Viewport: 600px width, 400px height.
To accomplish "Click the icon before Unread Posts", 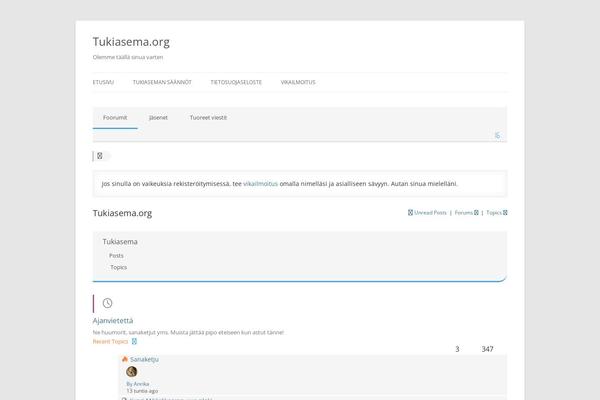I will click(410, 212).
